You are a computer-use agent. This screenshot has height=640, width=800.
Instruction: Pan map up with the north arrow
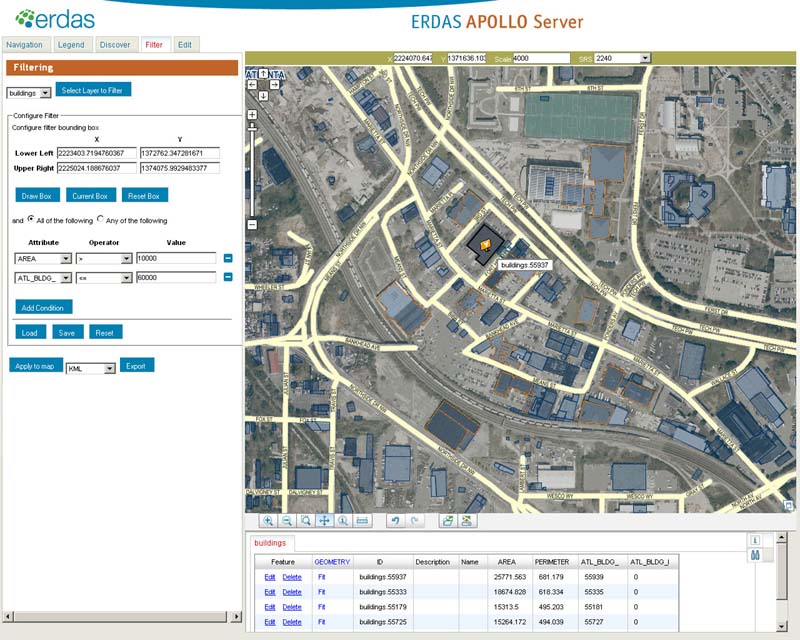point(262,74)
